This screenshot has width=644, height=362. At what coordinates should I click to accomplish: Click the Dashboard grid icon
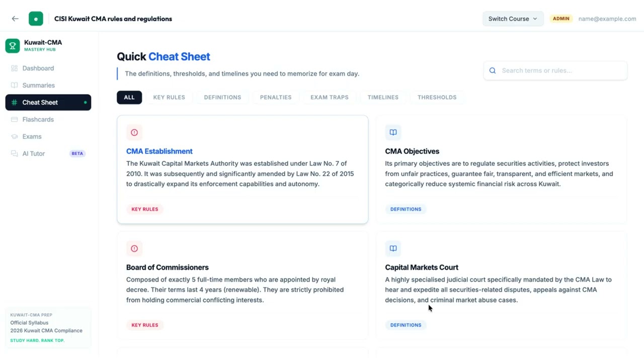[x=14, y=68]
